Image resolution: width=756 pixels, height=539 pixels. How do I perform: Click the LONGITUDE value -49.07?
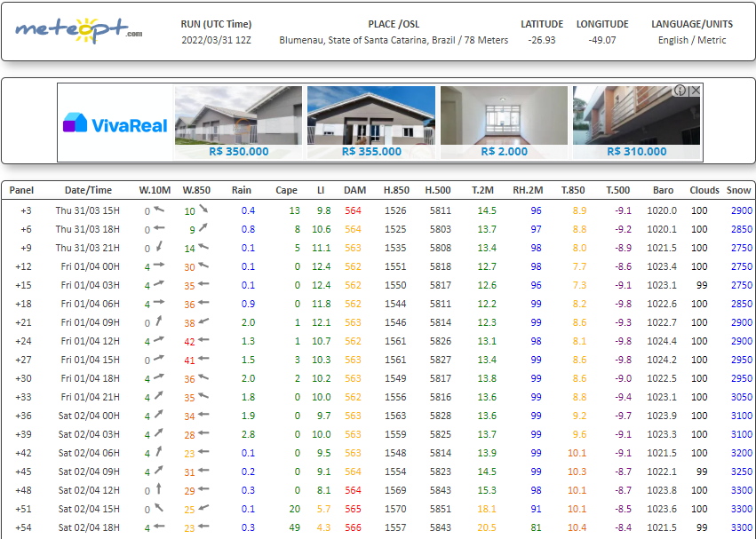click(x=601, y=40)
